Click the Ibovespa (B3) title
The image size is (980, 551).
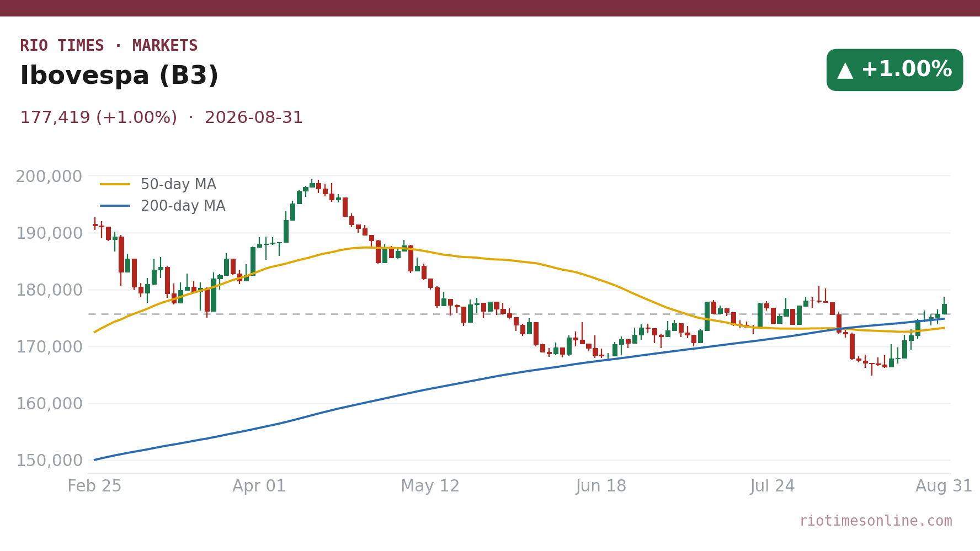pos(119,76)
